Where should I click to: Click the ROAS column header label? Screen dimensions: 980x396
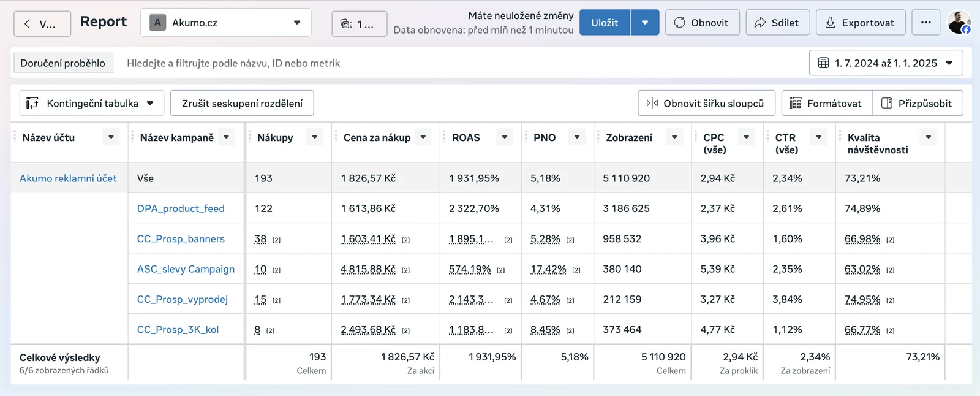click(466, 137)
